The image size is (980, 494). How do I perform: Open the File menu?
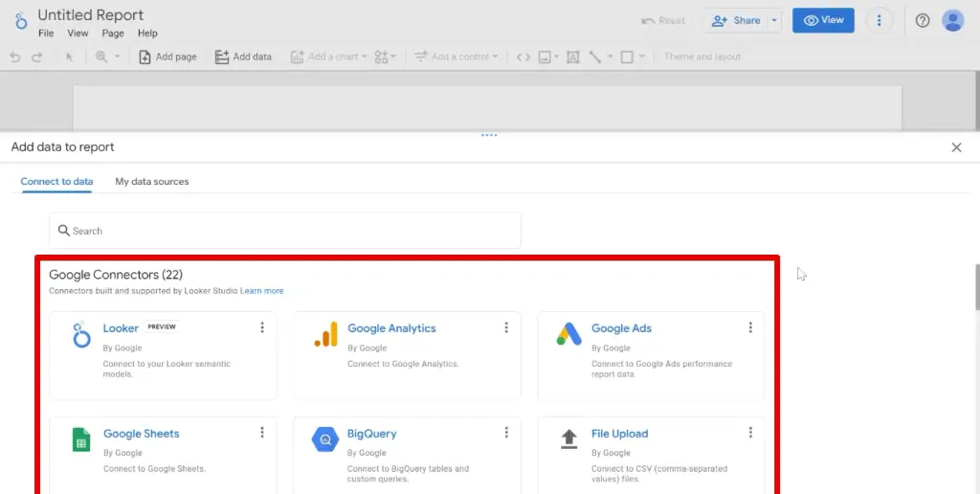(x=46, y=34)
